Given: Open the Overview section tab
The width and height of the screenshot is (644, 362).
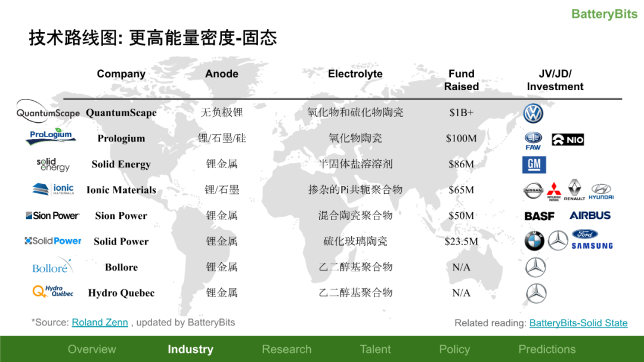Looking at the screenshot, I should 92,349.
